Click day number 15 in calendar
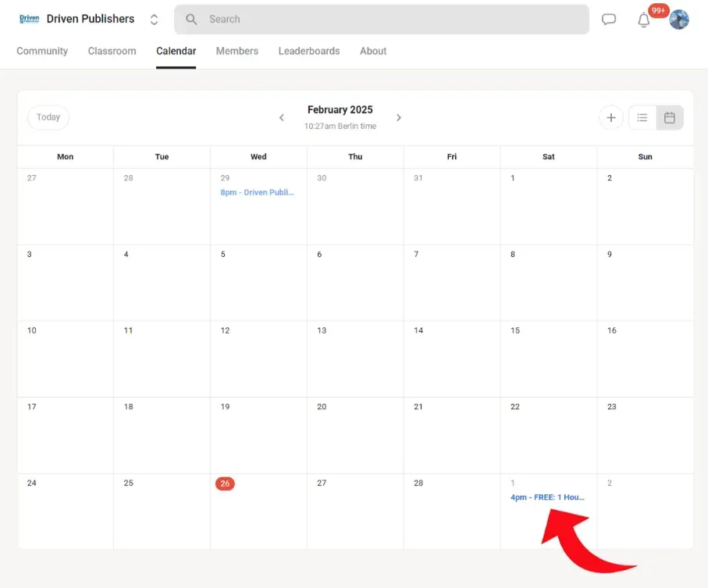 click(515, 330)
